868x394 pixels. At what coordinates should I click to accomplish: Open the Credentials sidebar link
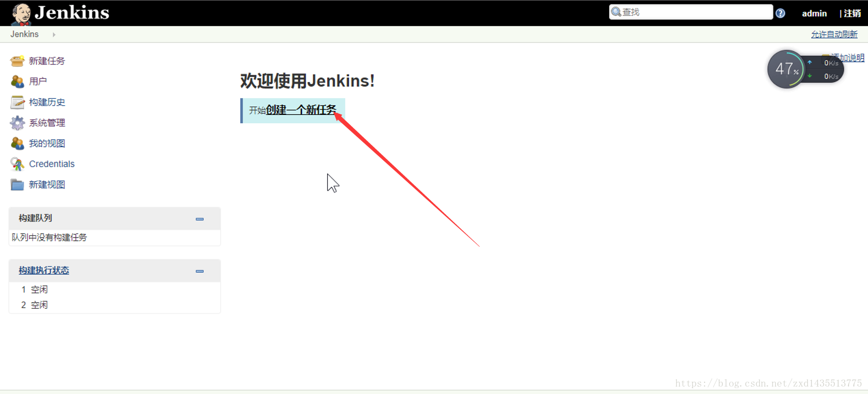pos(52,164)
